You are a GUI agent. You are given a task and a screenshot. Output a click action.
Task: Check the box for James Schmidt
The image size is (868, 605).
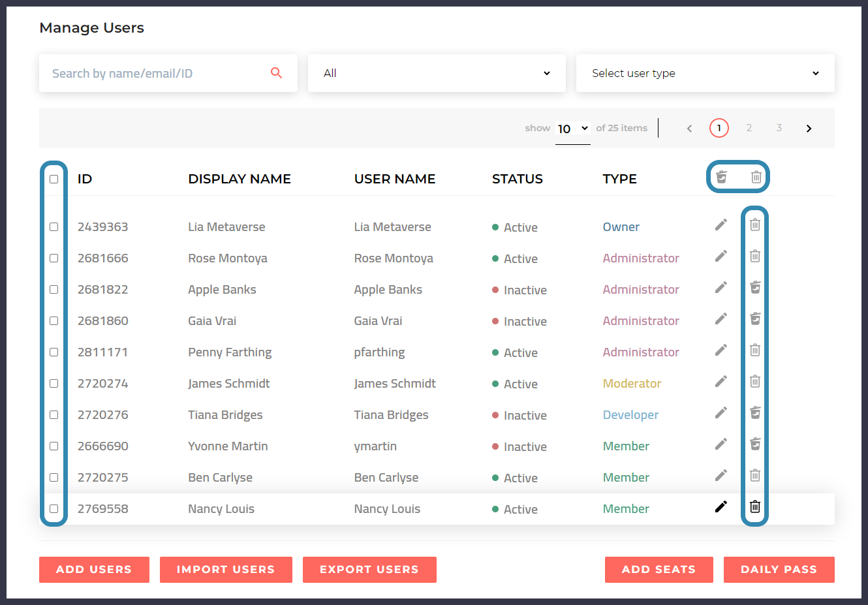coord(54,384)
